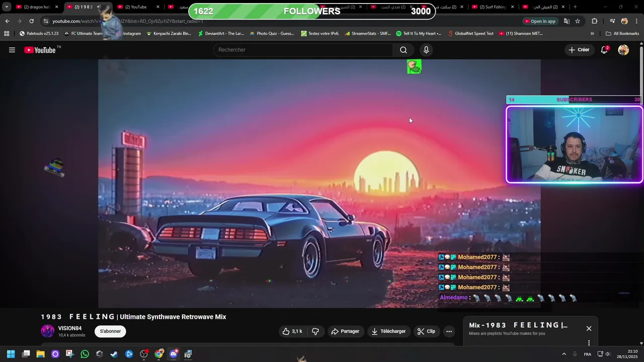Open the VISION84 channel avatar
This screenshot has width=644, height=362.
pos(47,331)
